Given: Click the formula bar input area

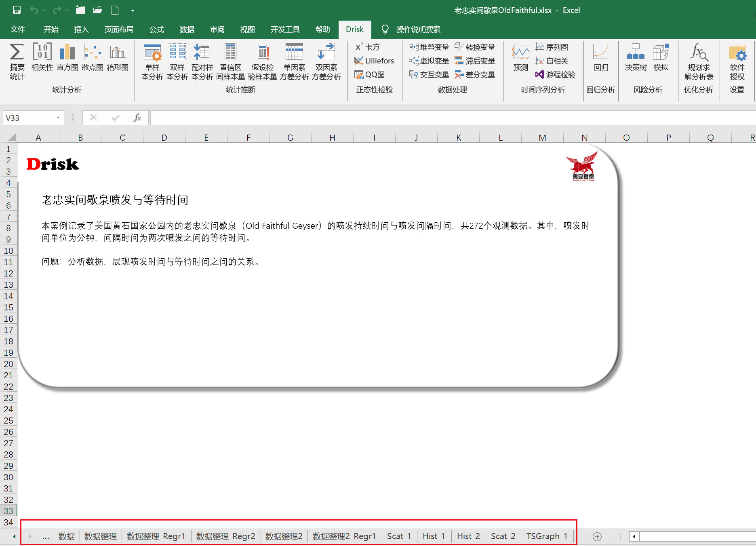Looking at the screenshot, I should (x=453, y=118).
